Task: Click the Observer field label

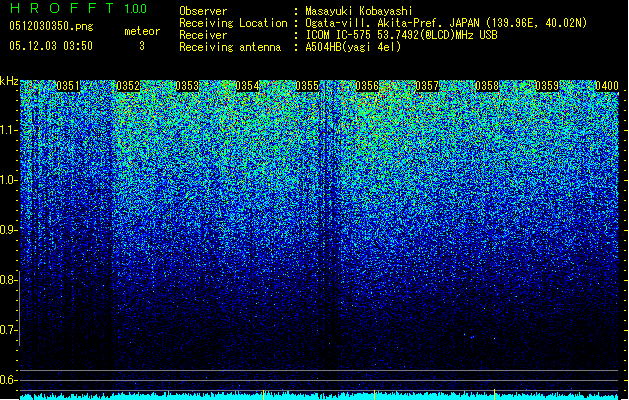Action: [203, 11]
